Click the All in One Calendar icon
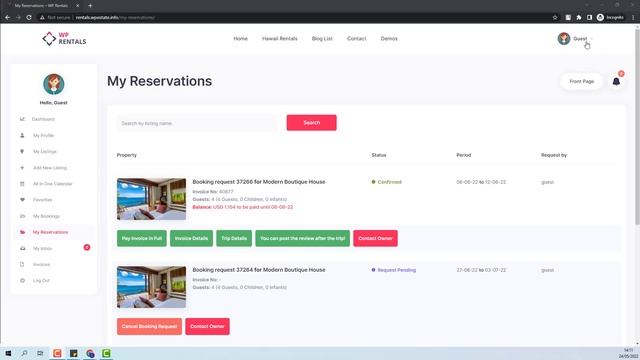The image size is (640, 360). [22, 184]
